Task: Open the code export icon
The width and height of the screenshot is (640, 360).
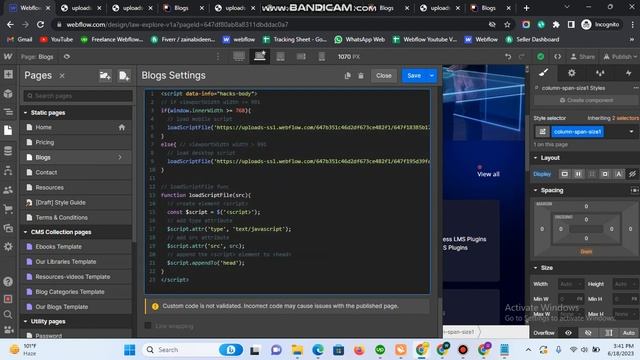Action: click(x=558, y=57)
